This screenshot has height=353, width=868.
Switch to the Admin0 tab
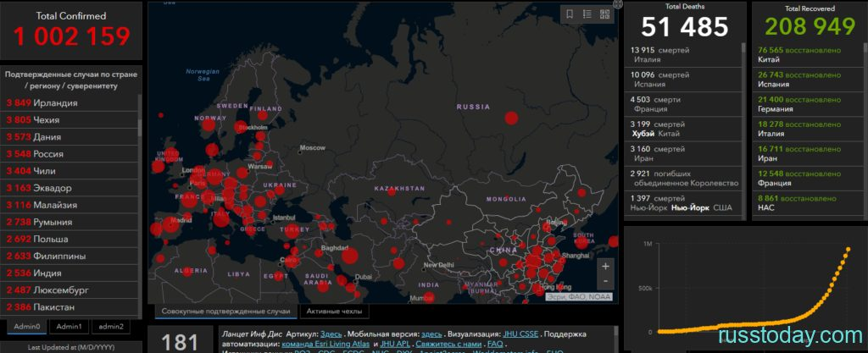[27, 327]
